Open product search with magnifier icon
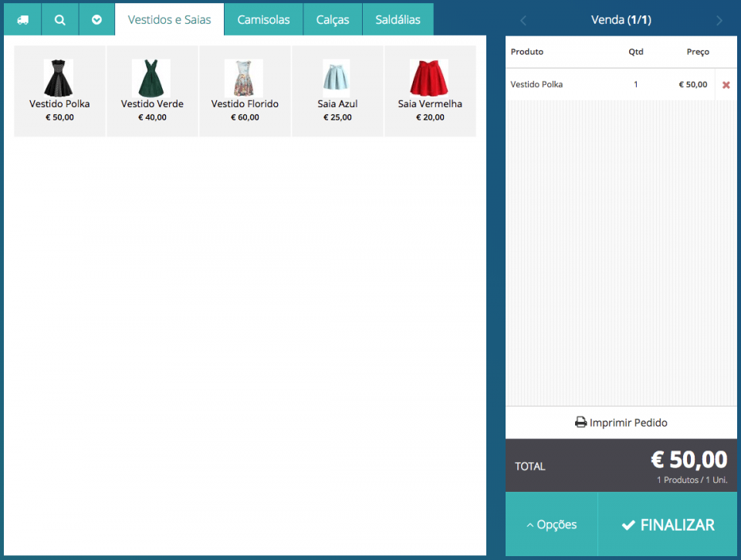Image resolution: width=741 pixels, height=560 pixels. click(59, 19)
